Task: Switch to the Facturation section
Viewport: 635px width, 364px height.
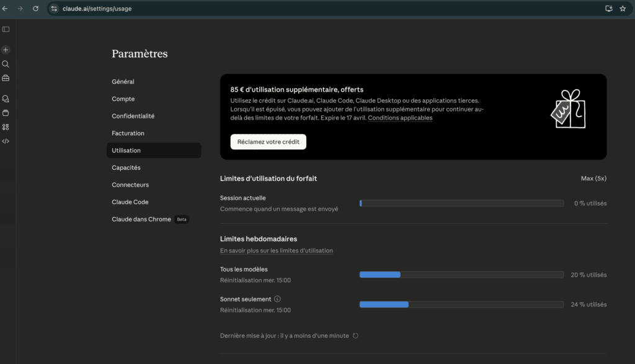Action: click(x=128, y=133)
